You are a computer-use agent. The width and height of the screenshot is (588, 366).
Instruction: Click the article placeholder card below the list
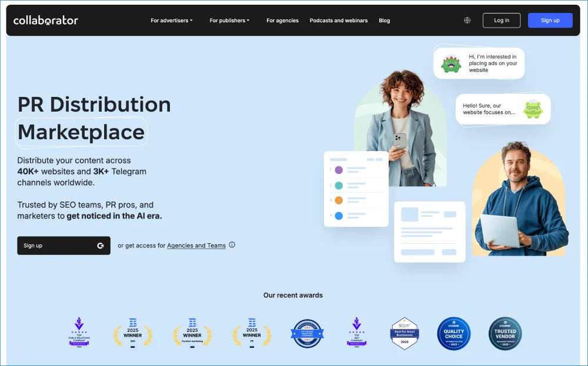click(430, 232)
